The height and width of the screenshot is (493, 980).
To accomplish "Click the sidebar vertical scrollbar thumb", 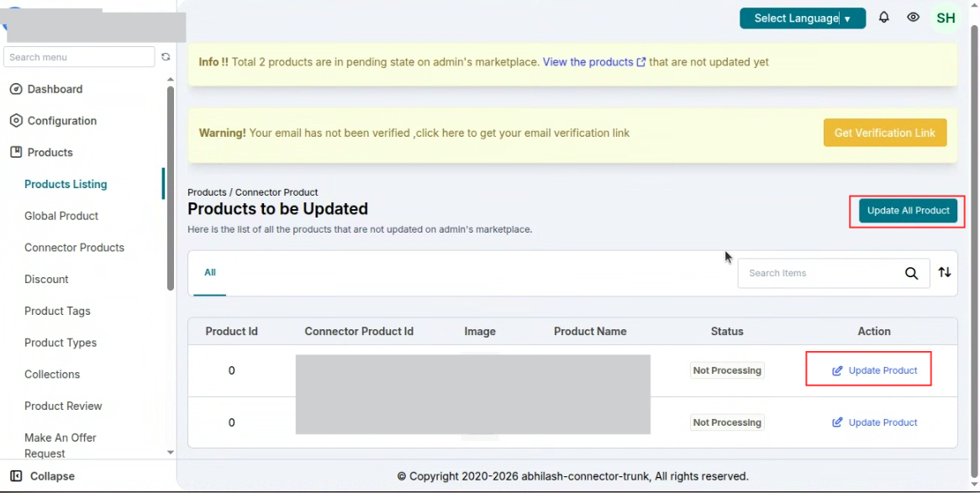I will [x=171, y=189].
